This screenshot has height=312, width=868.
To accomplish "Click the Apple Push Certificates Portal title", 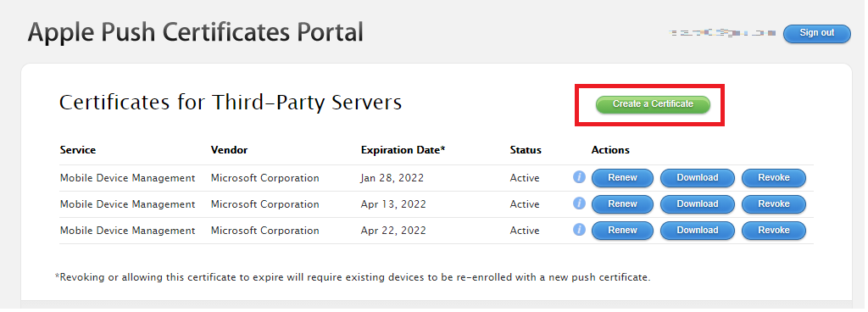I will [196, 32].
